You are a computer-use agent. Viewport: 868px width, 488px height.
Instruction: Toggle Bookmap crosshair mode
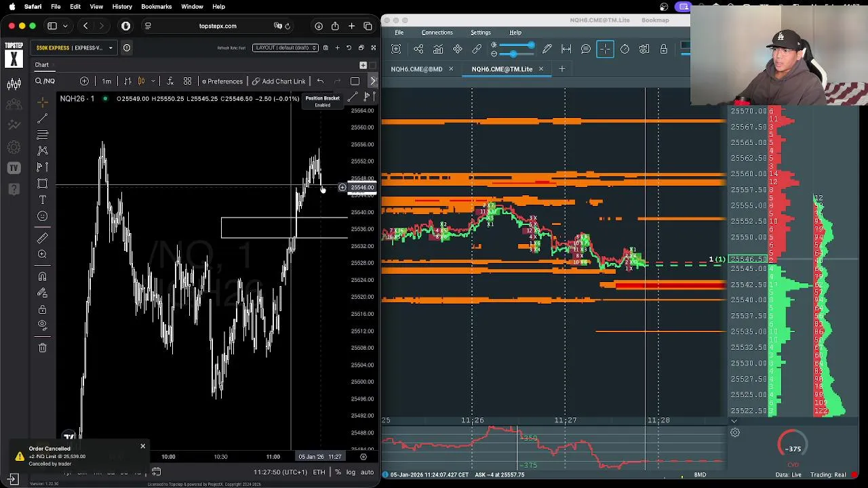click(605, 49)
